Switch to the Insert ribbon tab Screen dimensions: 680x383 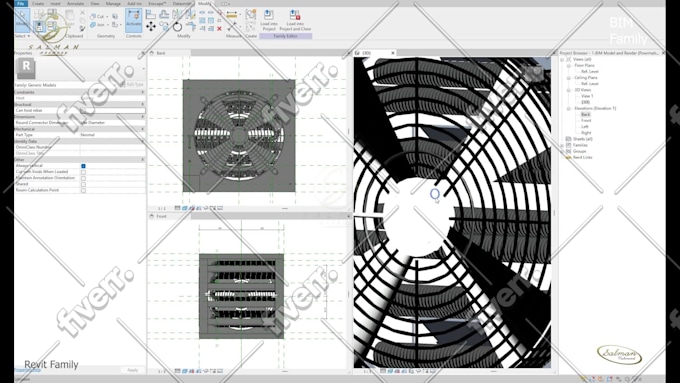pos(55,3)
